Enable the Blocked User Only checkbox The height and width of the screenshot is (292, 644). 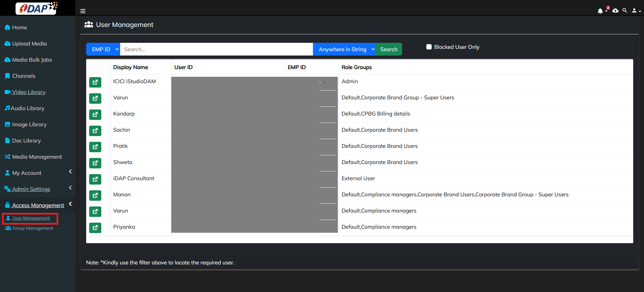429,47
